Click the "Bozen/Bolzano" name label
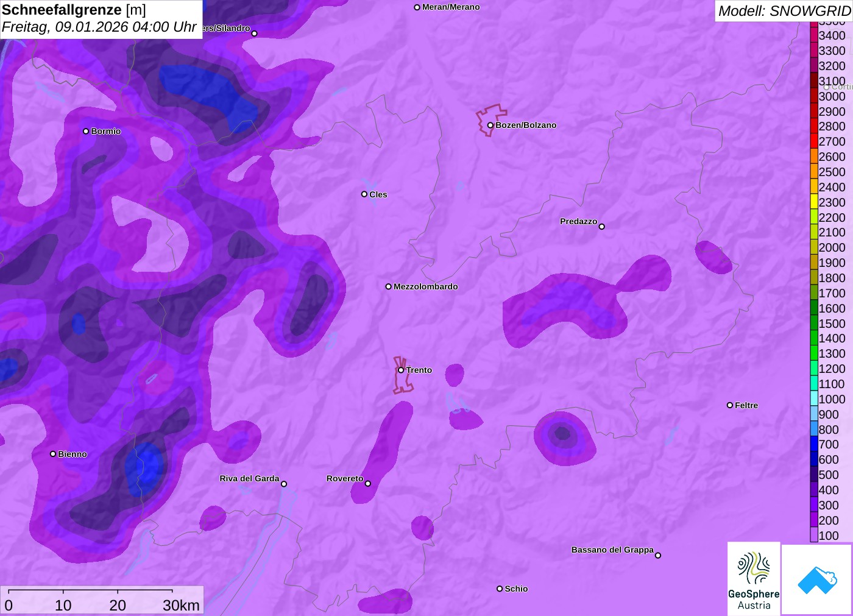Screen dimensions: 853x616 coord(526,125)
